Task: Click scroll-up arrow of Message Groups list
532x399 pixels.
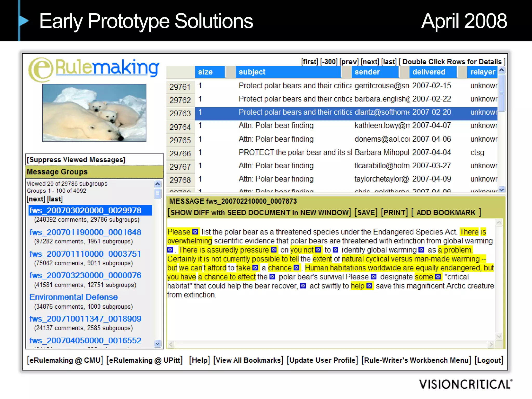Action: (157, 184)
